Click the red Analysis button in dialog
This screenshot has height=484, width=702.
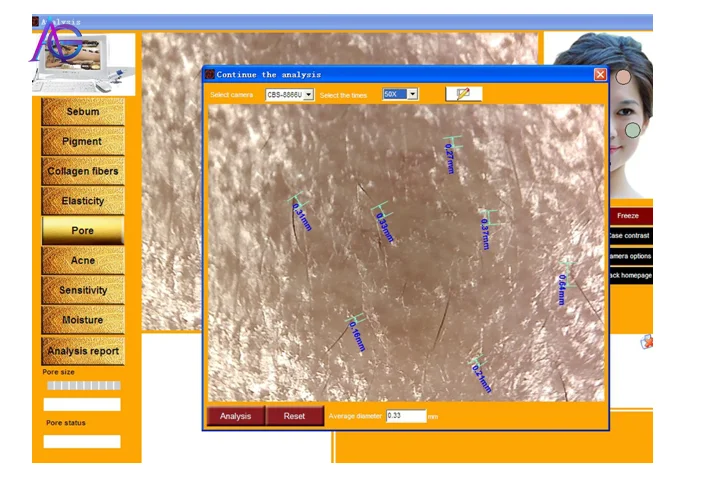pos(236,416)
